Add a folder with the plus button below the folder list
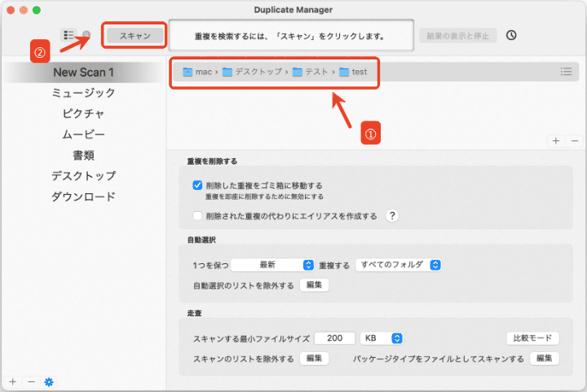Image resolution: width=587 pixels, height=392 pixels. coord(556,140)
